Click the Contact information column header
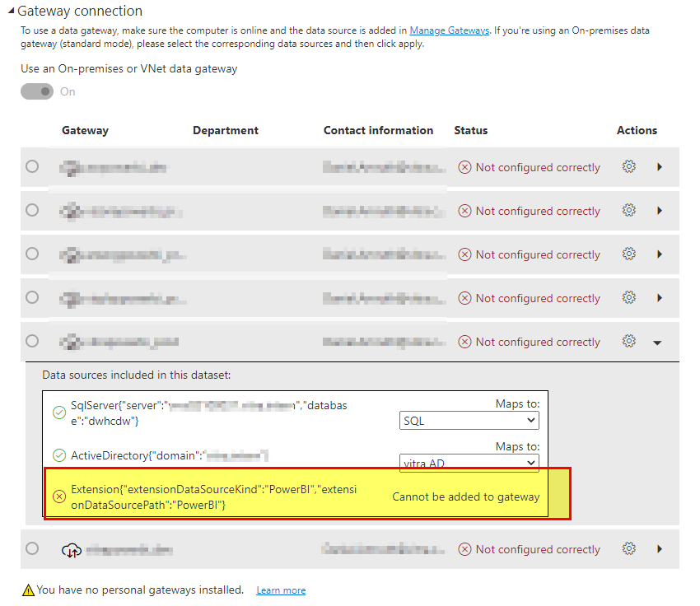Screen dimensions: 700x606 378,130
